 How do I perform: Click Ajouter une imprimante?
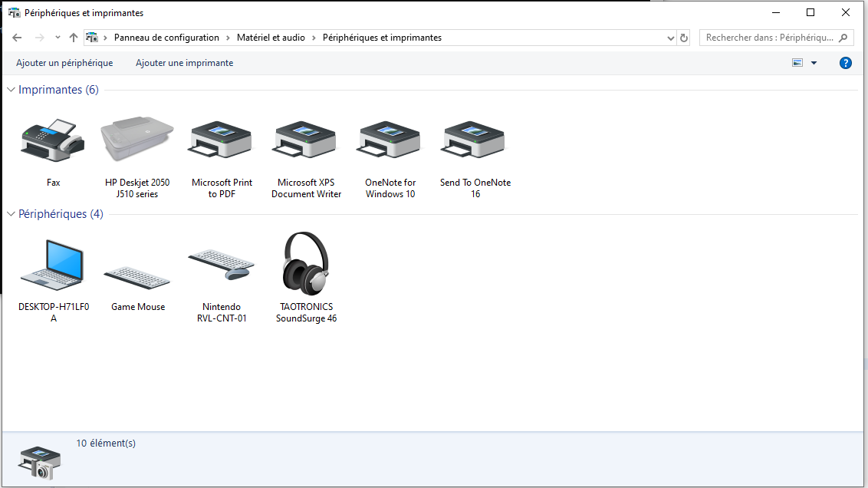[184, 63]
